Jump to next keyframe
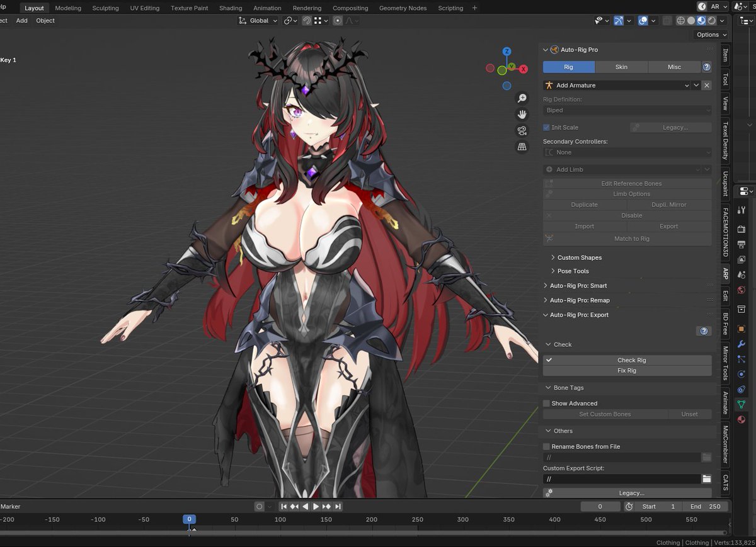The image size is (756, 547). [326, 506]
